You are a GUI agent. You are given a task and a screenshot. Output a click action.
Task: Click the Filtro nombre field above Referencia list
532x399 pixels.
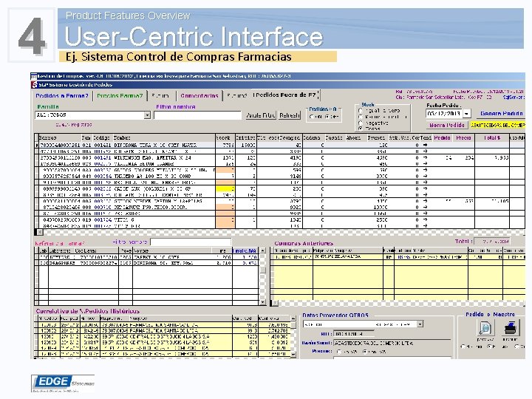[191, 242]
